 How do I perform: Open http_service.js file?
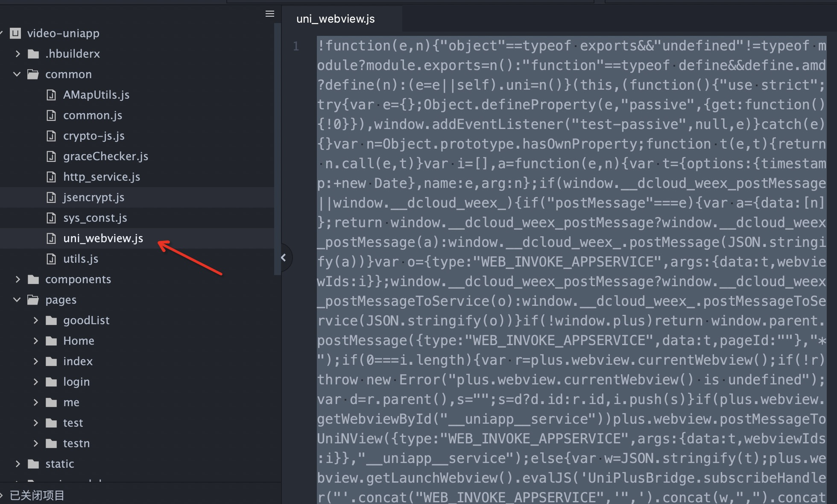point(102,177)
